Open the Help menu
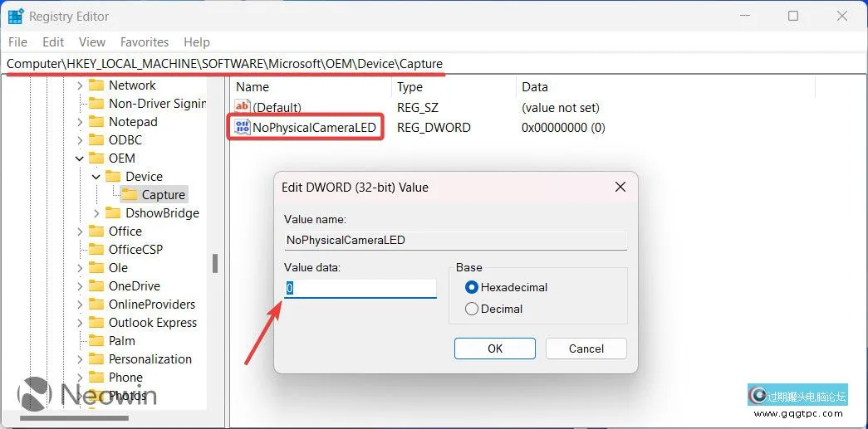 (x=197, y=42)
